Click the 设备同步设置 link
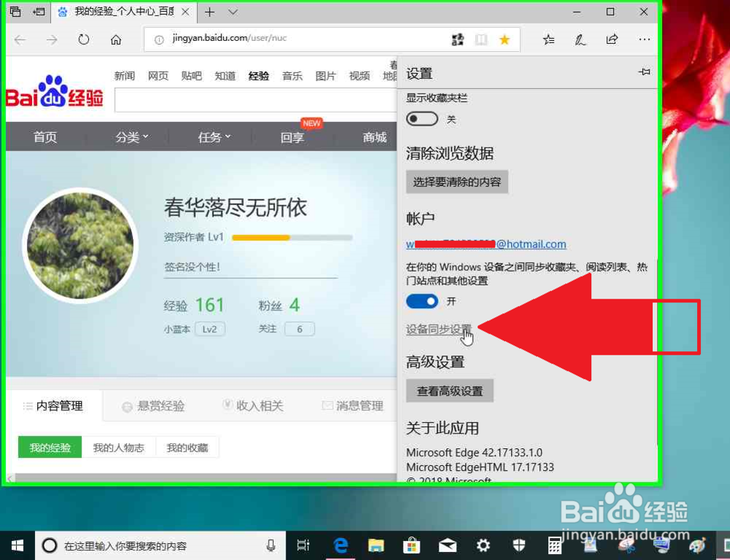The width and height of the screenshot is (730, 560). point(438,329)
